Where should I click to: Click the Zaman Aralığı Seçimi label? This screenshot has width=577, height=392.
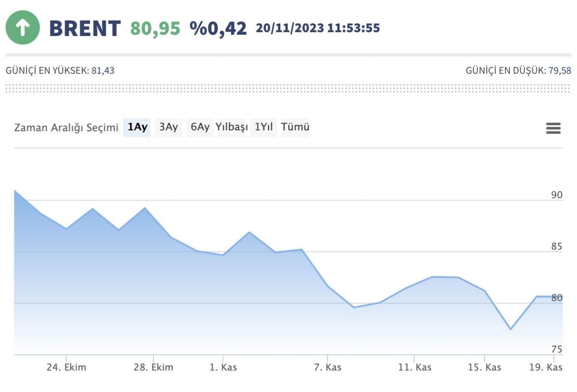(66, 127)
